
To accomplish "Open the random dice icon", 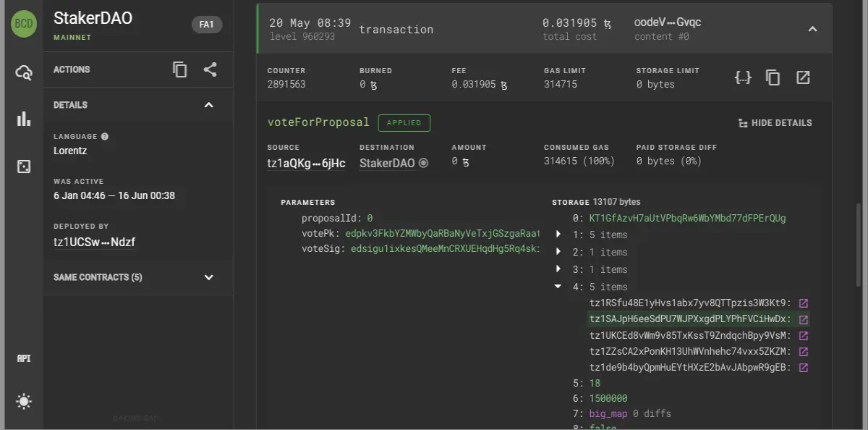I will click(24, 166).
